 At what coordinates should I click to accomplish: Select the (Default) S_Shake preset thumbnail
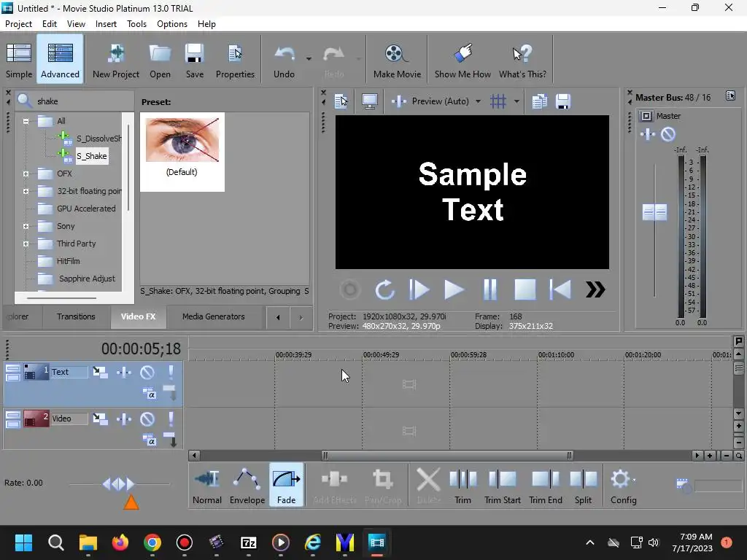coord(182,152)
